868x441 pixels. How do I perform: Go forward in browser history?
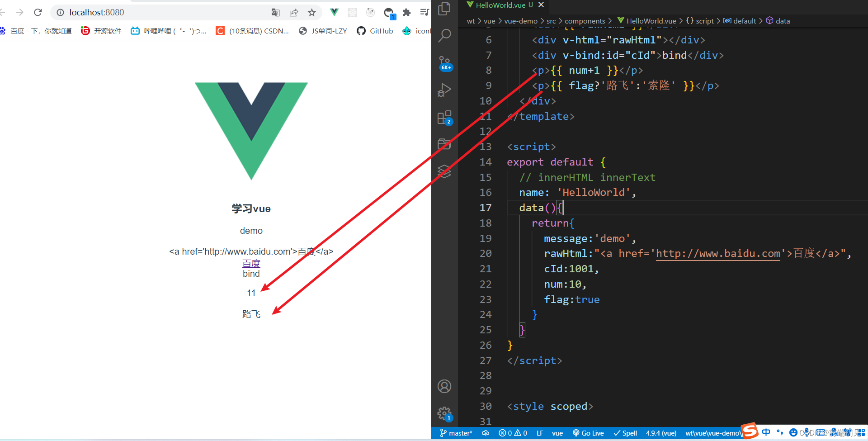(19, 12)
